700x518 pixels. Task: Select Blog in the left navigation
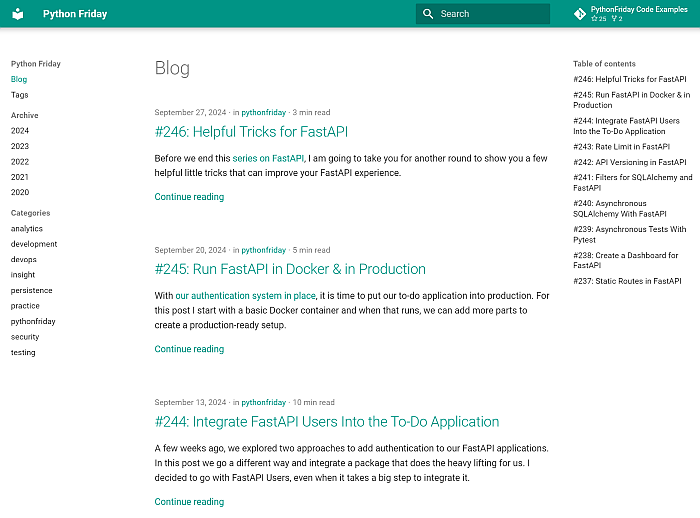point(19,79)
